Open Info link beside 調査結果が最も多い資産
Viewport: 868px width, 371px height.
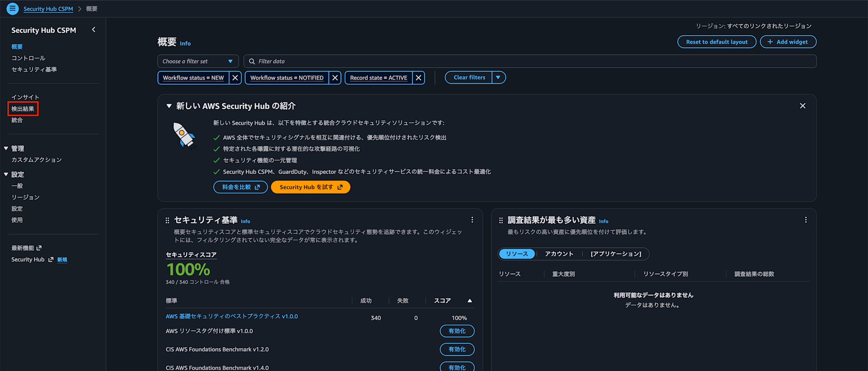[x=604, y=221]
